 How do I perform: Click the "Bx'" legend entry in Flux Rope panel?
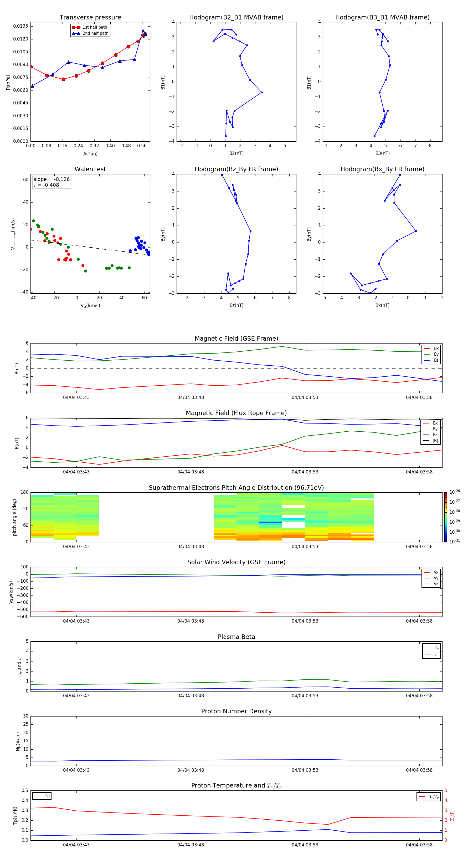coord(431,423)
